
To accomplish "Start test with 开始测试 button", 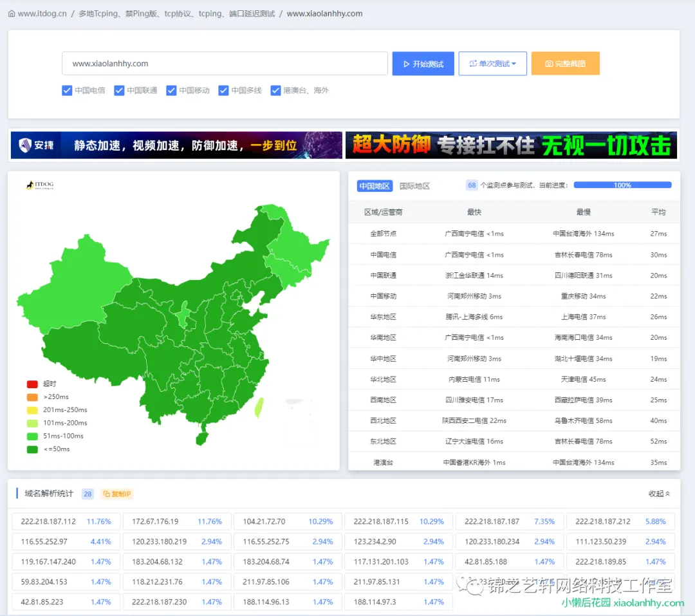I will pyautogui.click(x=423, y=64).
